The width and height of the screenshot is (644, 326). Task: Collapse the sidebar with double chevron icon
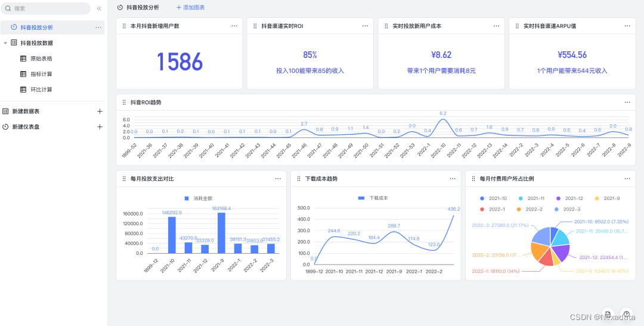[x=99, y=8]
